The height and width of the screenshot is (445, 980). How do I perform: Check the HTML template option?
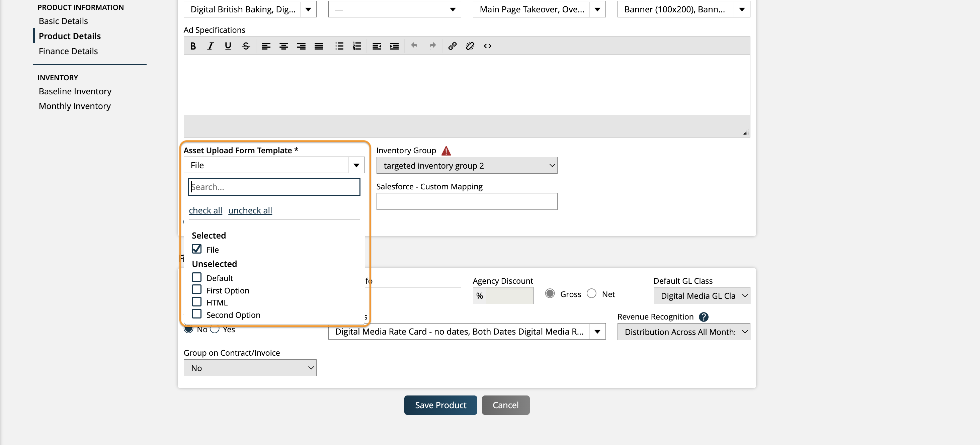pos(197,302)
